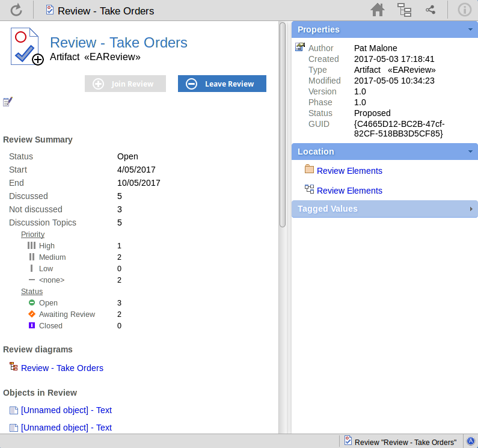Click the status bar user badge icon
This screenshot has width=478, height=448.
click(471, 441)
